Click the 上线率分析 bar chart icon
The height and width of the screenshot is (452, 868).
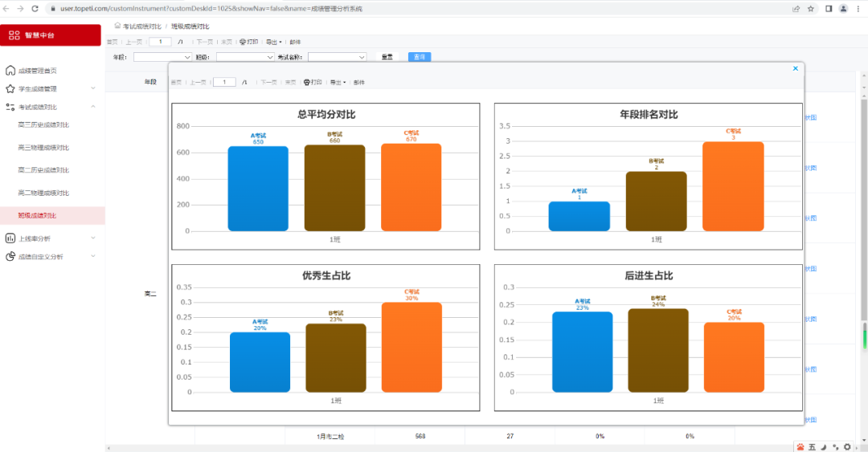pos(10,238)
